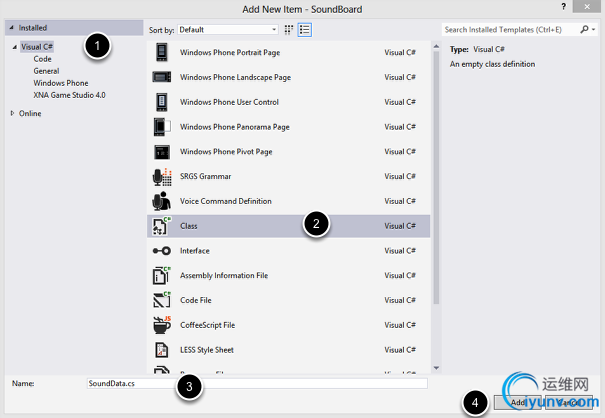The height and width of the screenshot is (418, 605).
Task: Select XNA Game Studio 4.0 category
Action: pos(69,95)
